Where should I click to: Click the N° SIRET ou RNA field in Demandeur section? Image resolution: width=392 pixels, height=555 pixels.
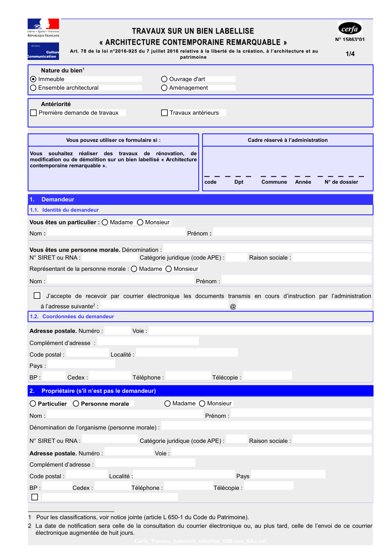(x=109, y=258)
